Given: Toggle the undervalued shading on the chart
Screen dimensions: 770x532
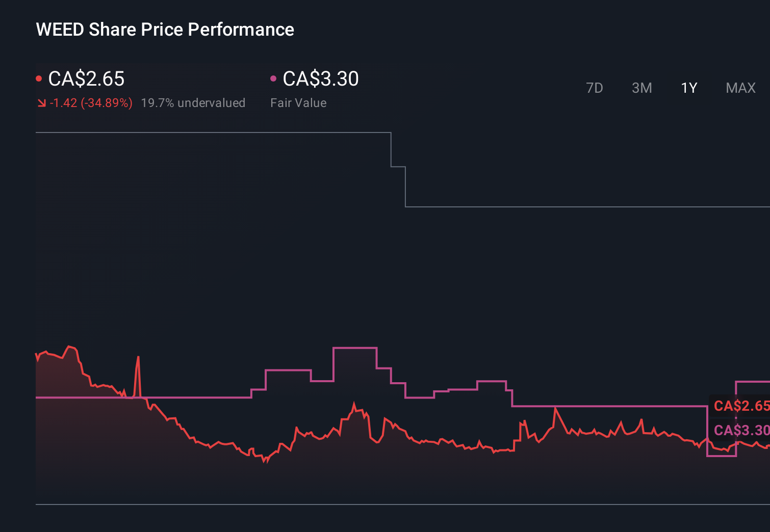Looking at the screenshot, I should point(193,103).
